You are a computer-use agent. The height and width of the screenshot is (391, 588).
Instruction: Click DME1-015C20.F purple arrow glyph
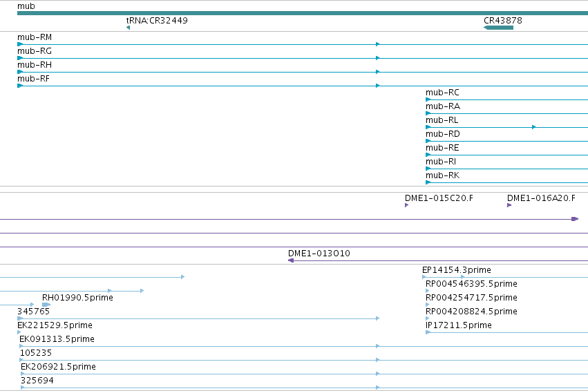click(x=406, y=205)
